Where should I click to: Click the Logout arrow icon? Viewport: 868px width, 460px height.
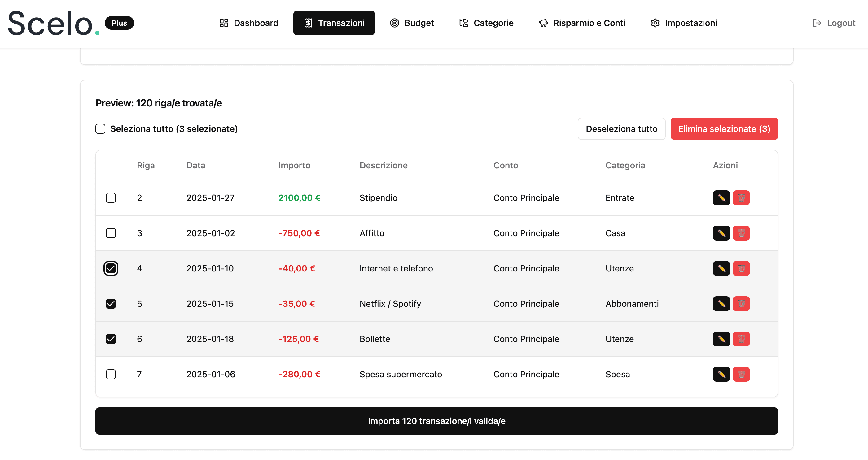click(x=817, y=23)
